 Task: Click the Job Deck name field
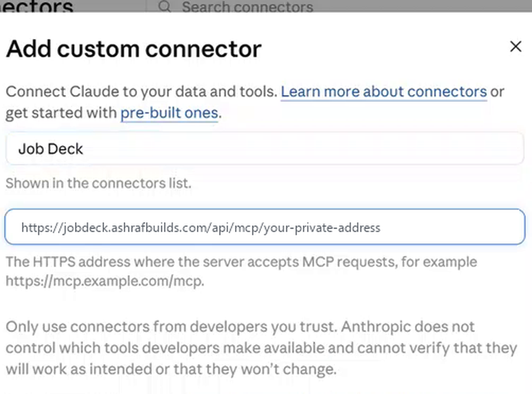[x=265, y=148]
